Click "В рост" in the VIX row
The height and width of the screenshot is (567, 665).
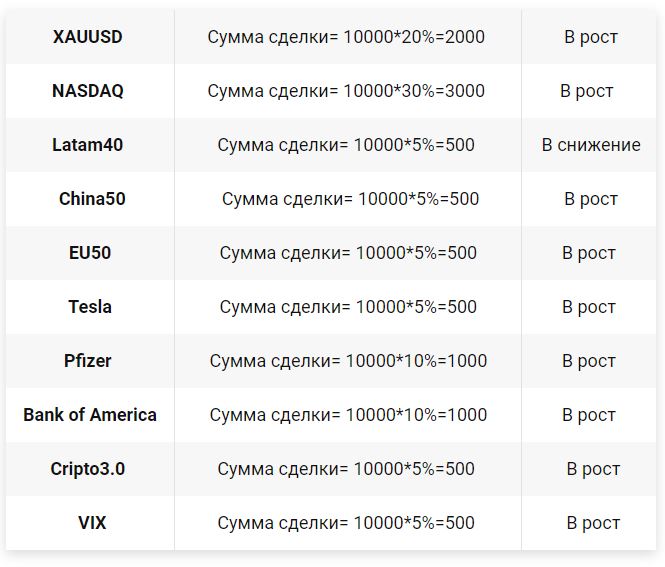[593, 523]
